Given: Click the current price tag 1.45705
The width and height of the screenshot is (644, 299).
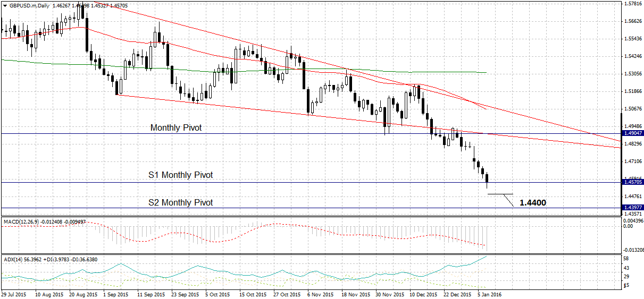Looking at the screenshot, I should coord(633,182).
